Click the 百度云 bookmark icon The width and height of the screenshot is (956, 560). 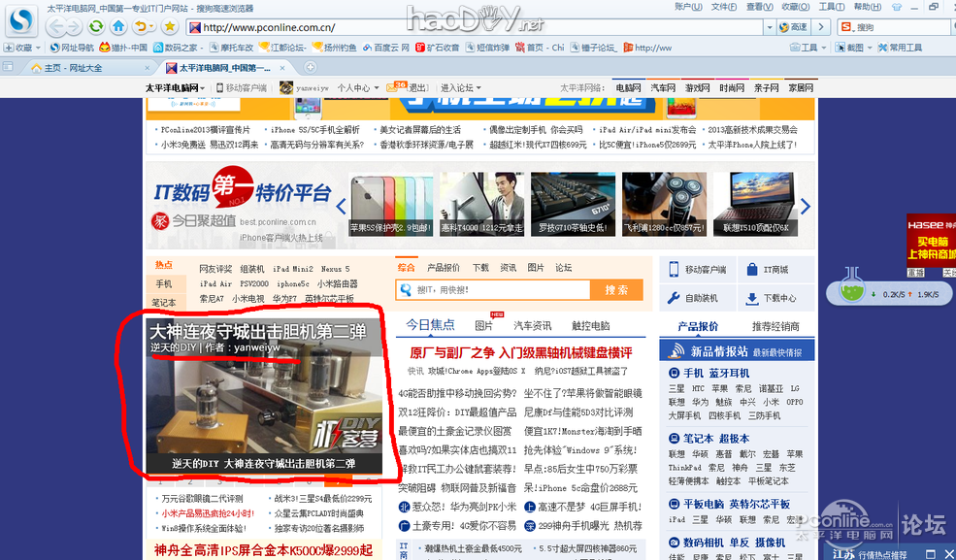point(367,47)
